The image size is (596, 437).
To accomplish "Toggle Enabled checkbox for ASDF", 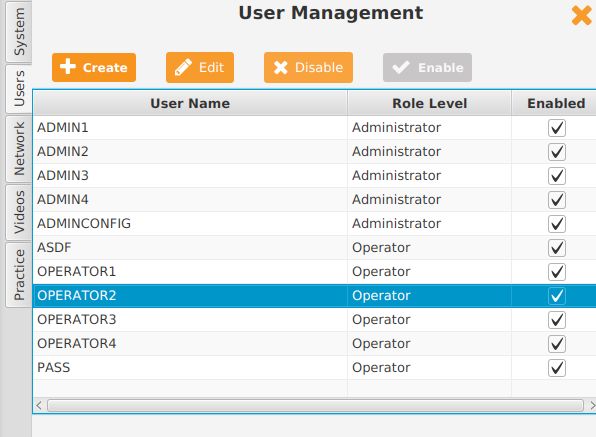I will 557,248.
